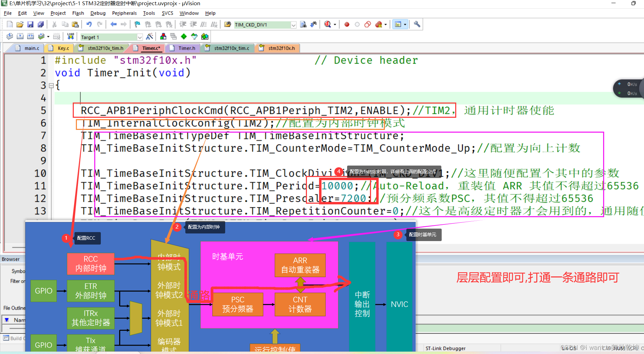This screenshot has height=354, width=644.
Task: Start the debug session with the magnifier d icon
Action: [328, 24]
